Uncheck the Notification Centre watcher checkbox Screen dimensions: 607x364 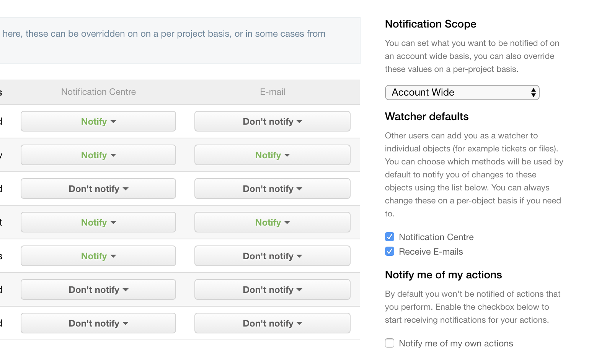tap(390, 237)
